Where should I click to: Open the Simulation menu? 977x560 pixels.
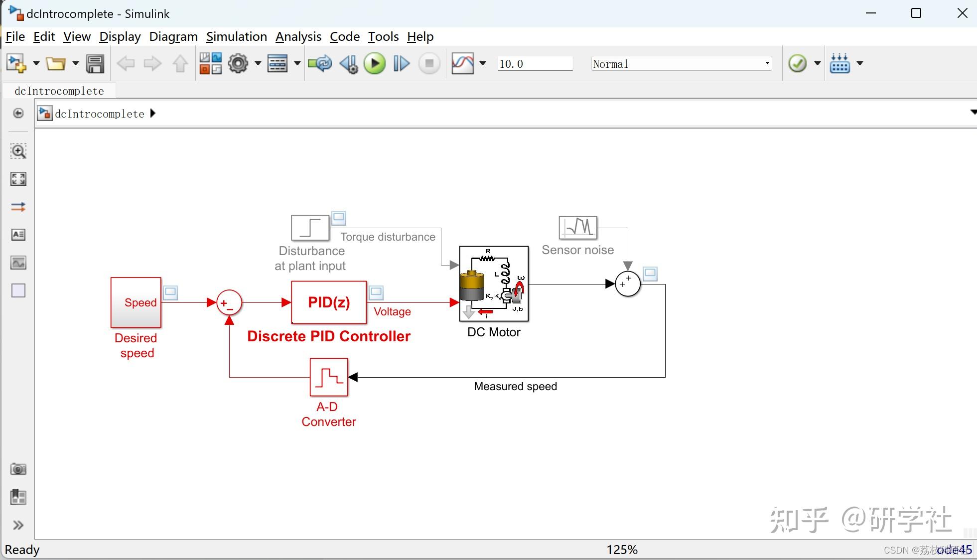click(x=236, y=36)
